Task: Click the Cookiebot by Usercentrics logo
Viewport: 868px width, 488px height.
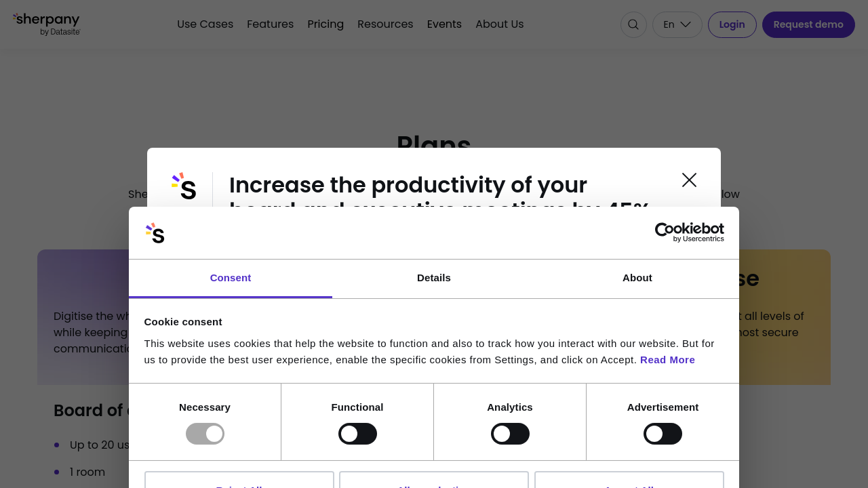Action: (x=689, y=232)
